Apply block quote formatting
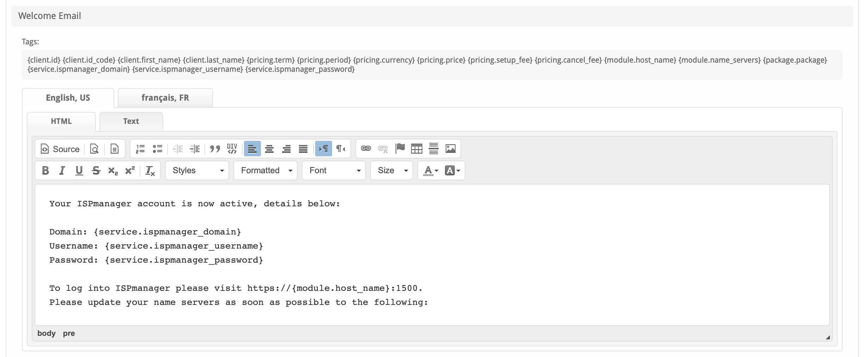This screenshot has width=868, height=357. click(215, 149)
